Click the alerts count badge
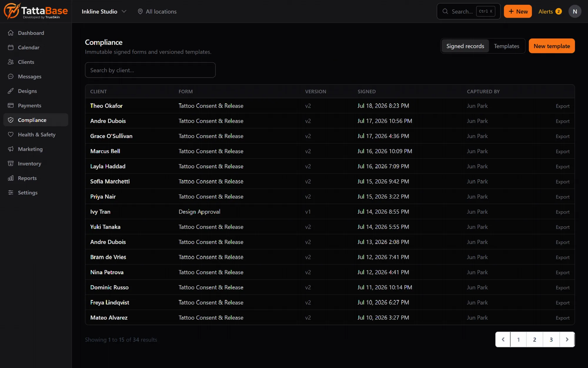The width and height of the screenshot is (588, 368). coord(559,11)
